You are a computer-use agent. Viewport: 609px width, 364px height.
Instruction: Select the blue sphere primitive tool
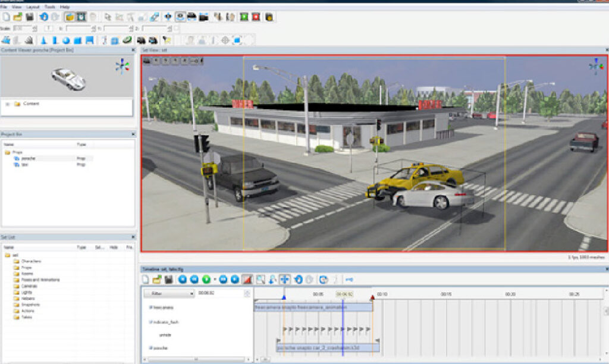pyautogui.click(x=66, y=40)
